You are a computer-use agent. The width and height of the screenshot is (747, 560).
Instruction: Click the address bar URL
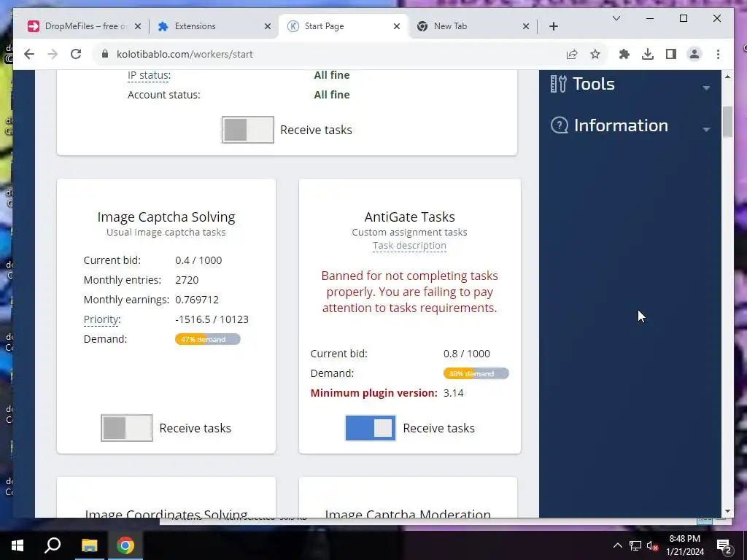click(185, 54)
